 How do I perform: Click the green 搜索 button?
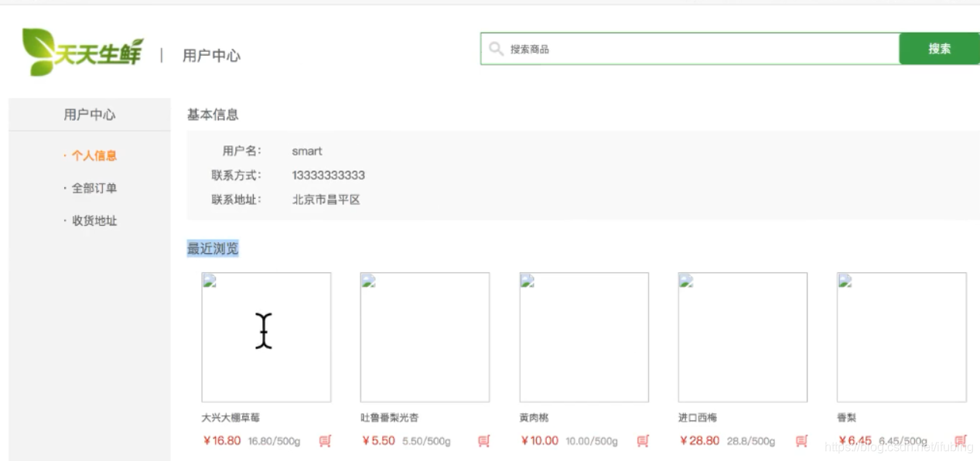[x=939, y=49]
